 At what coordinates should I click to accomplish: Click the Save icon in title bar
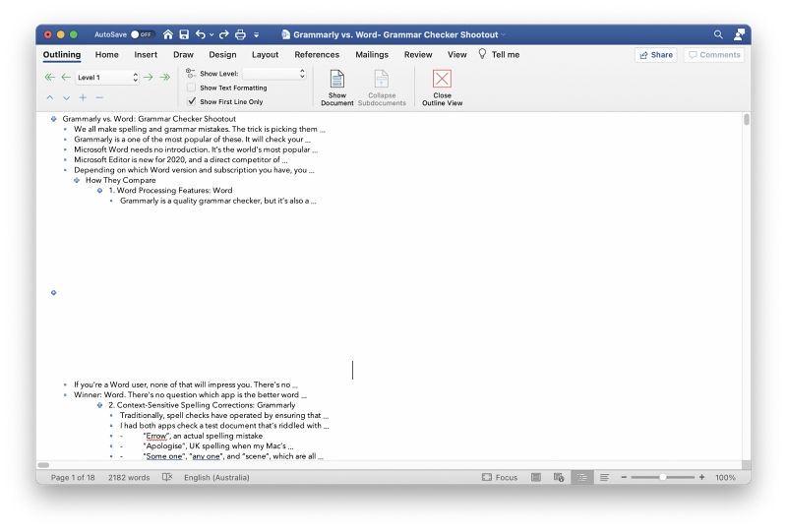(x=184, y=34)
